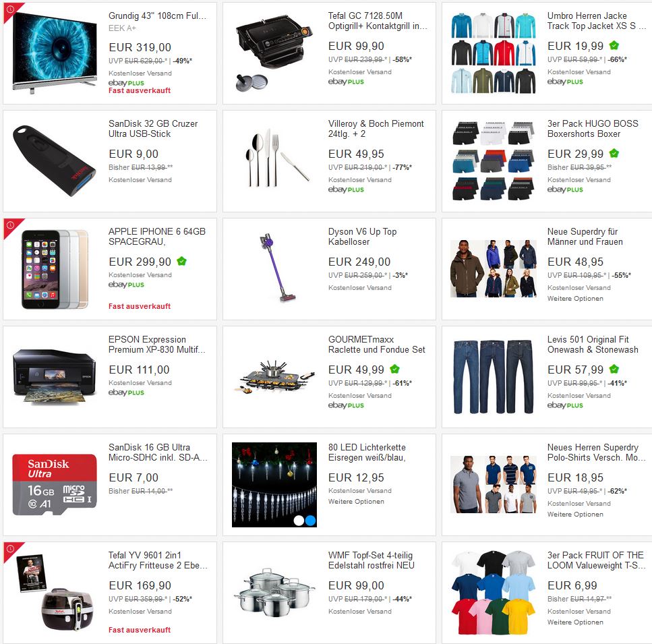Open the Dyson V6 Up Top listing title
This screenshot has height=644, width=652.
coord(362,237)
